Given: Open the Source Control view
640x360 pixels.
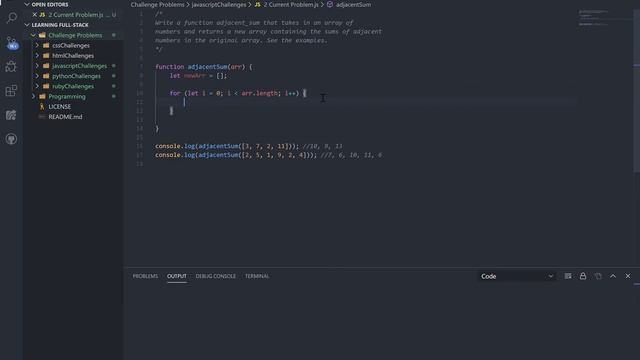Looking at the screenshot, I should [x=11, y=42].
